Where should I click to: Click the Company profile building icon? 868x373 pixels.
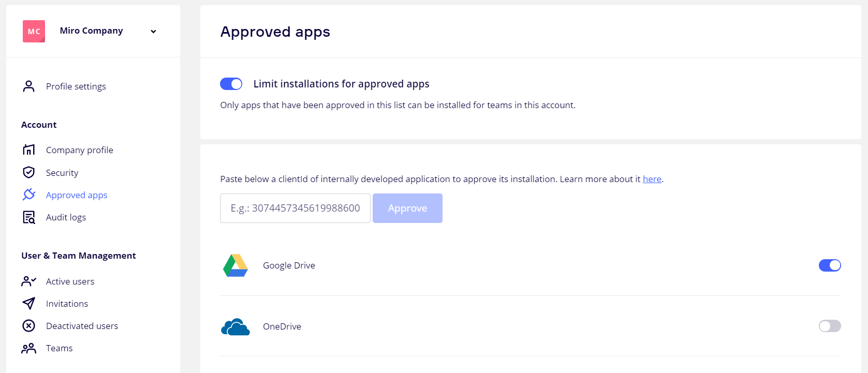pyautogui.click(x=29, y=150)
